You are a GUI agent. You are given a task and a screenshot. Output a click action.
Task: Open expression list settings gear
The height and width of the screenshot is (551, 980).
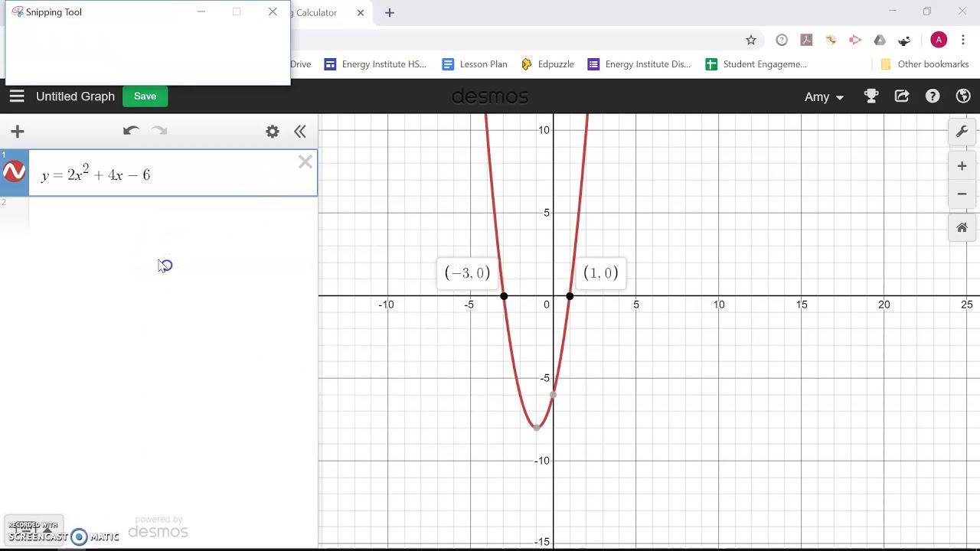tap(273, 132)
